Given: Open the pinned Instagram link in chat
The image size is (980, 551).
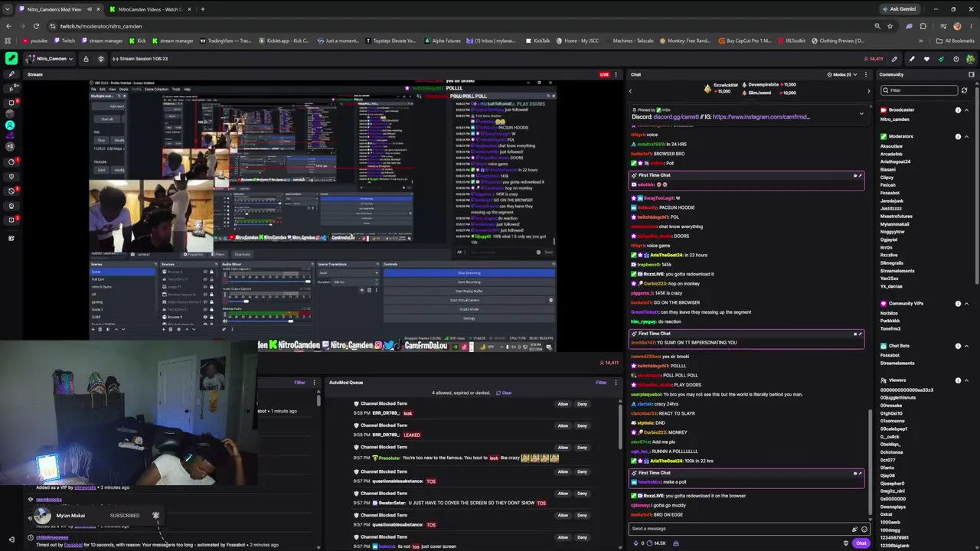Looking at the screenshot, I should (x=760, y=117).
